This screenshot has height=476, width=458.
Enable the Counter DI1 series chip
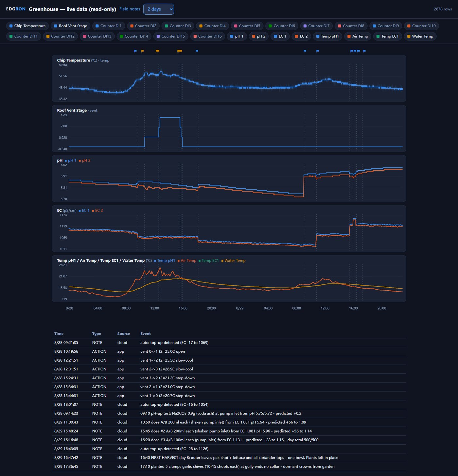click(108, 26)
